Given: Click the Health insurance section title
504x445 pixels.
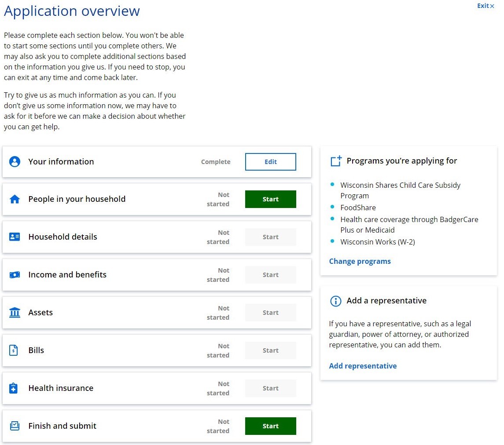Looking at the screenshot, I should tap(61, 388).
